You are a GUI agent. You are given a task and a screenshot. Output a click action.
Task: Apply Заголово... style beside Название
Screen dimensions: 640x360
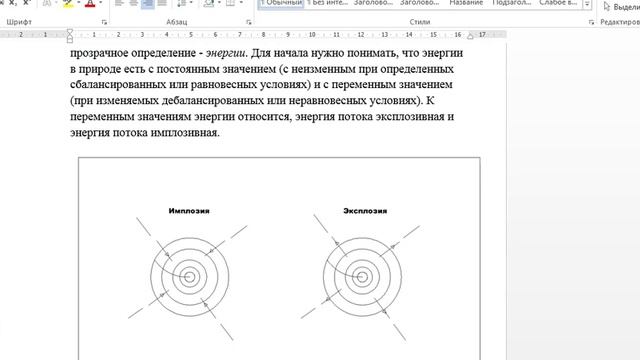[x=420, y=3]
